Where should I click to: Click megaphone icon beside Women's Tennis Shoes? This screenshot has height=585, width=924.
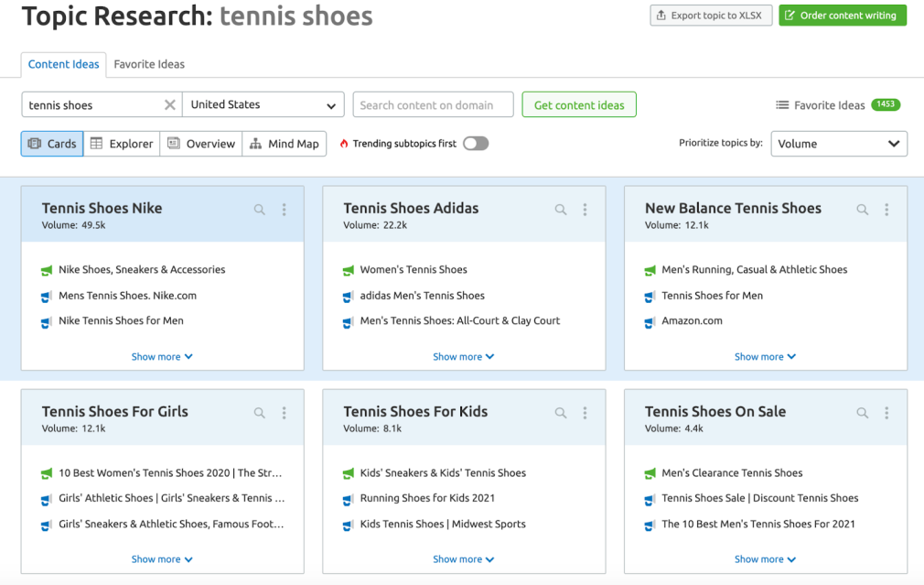pos(349,271)
